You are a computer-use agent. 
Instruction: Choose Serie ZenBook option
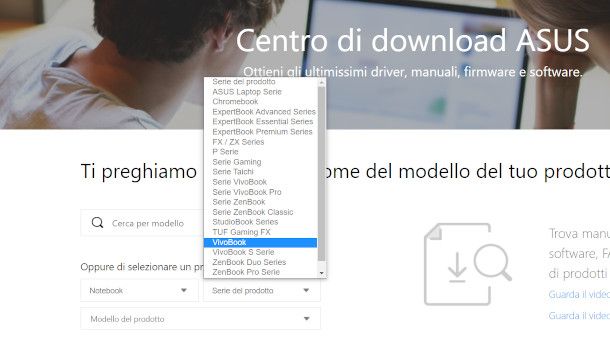[260, 202]
